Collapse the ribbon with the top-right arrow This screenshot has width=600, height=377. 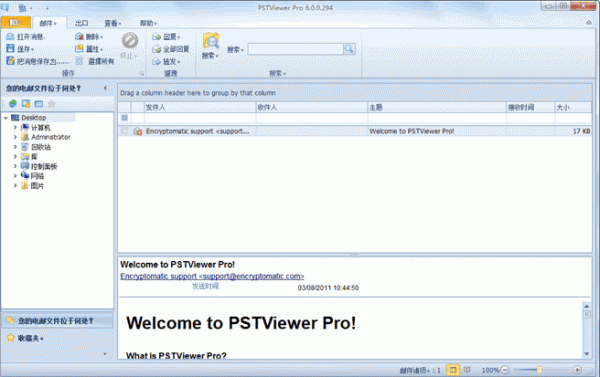click(589, 23)
